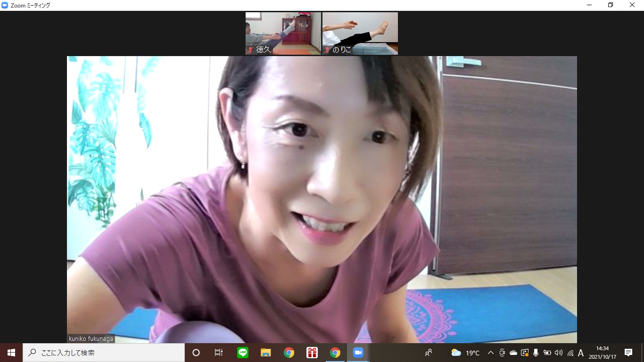Viewport: 644px width, 362px height.
Task: Open Cortana from the taskbar
Action: (x=196, y=353)
